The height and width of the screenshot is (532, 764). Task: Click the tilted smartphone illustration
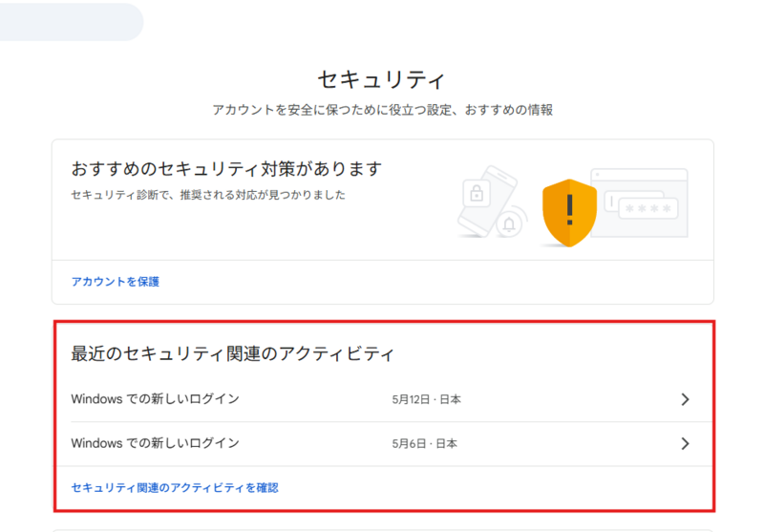pyautogui.click(x=487, y=202)
